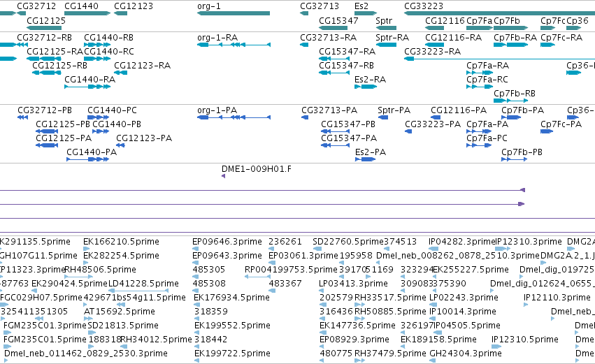Click the Es2-RA transcript label
Viewport: 595px width, 364px height.
tap(370, 80)
